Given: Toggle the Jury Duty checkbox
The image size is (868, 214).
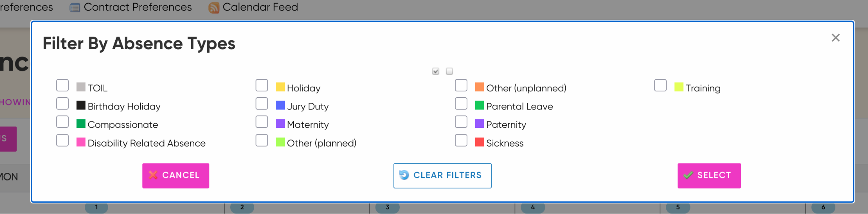Looking at the screenshot, I should click(262, 104).
